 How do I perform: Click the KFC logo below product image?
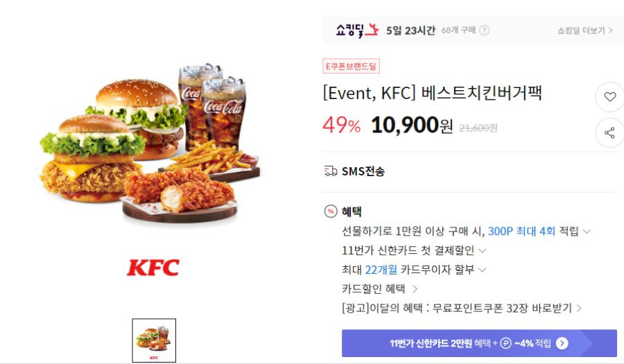coord(153,268)
